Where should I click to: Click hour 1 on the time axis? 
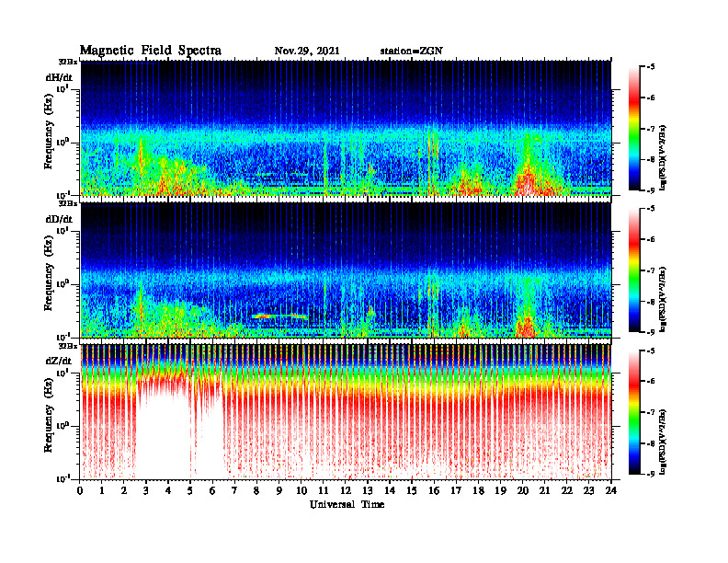coord(102,491)
